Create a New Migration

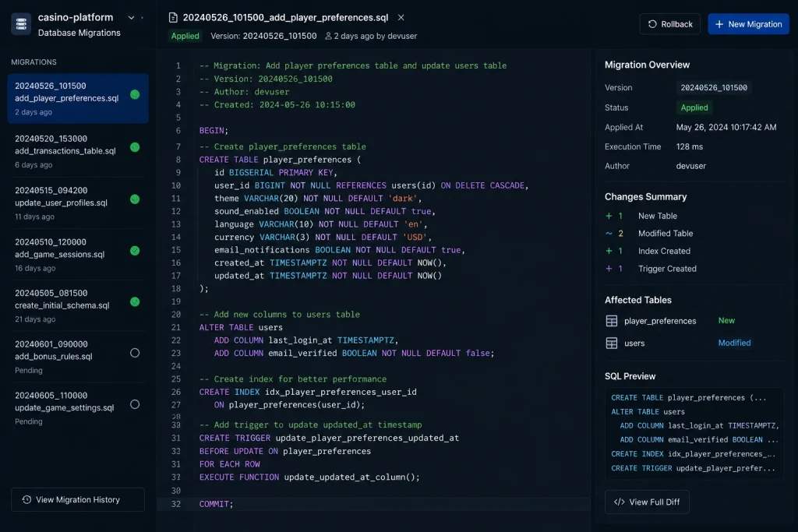(748, 24)
